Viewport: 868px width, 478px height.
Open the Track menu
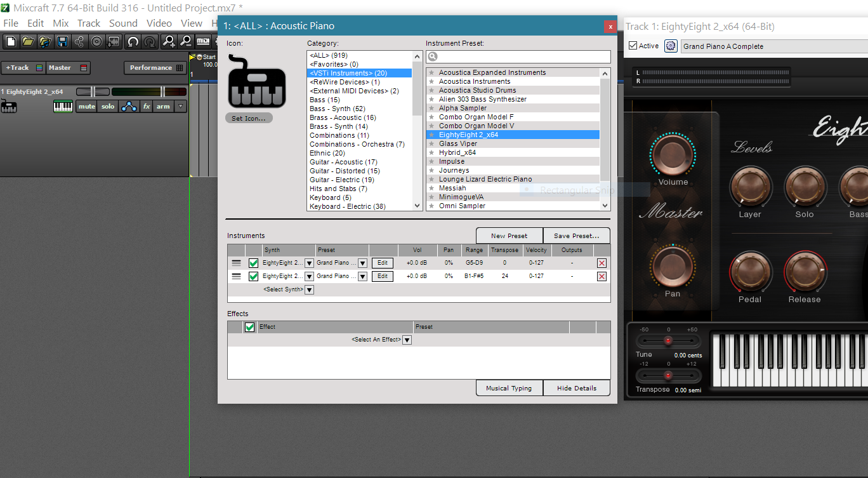[89, 23]
